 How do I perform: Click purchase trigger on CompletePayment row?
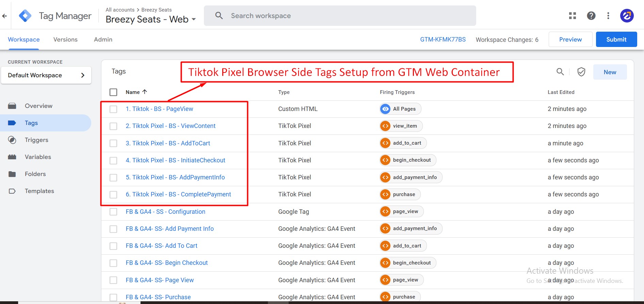[x=400, y=194]
